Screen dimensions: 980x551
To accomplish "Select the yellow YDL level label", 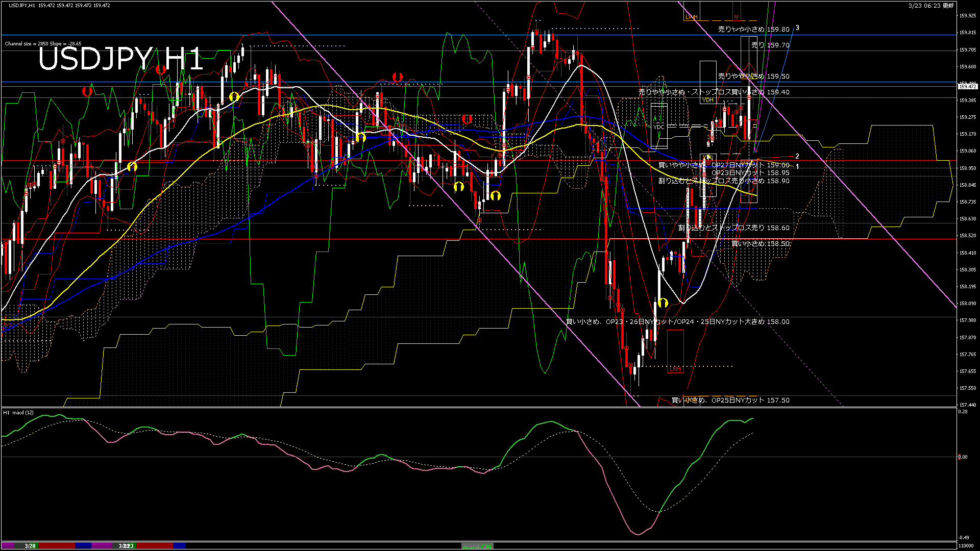I will (708, 157).
